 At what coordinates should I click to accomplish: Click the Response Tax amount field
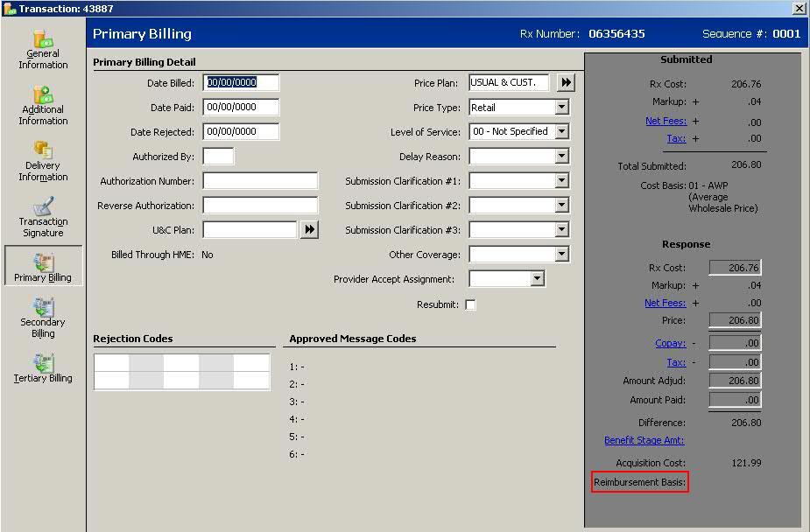[x=735, y=363]
